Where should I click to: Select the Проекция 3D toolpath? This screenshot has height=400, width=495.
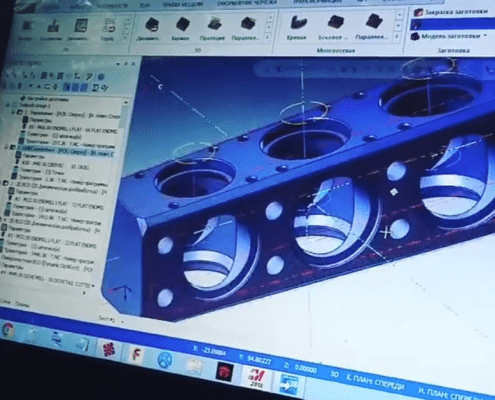213,29
